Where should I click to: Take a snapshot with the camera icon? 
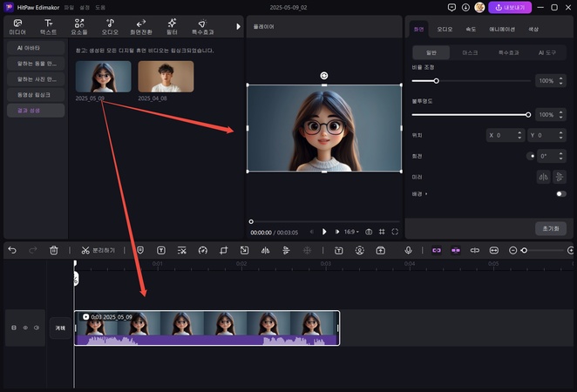[x=369, y=232]
